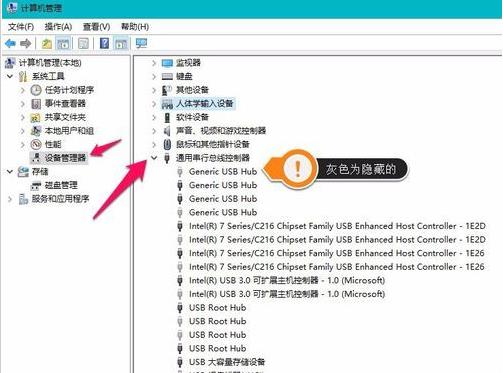Select 磁盘管理 under 存储
503x373 pixels.
click(61, 185)
